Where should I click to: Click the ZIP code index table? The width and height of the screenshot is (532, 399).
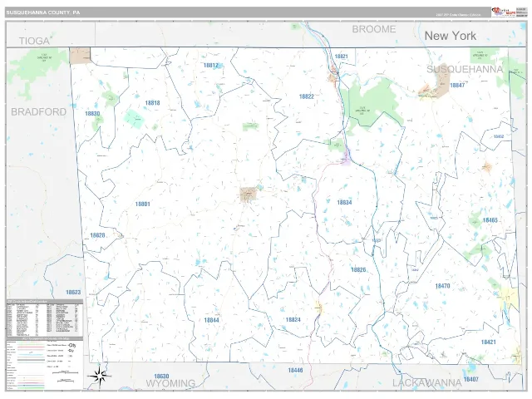(x=44, y=318)
